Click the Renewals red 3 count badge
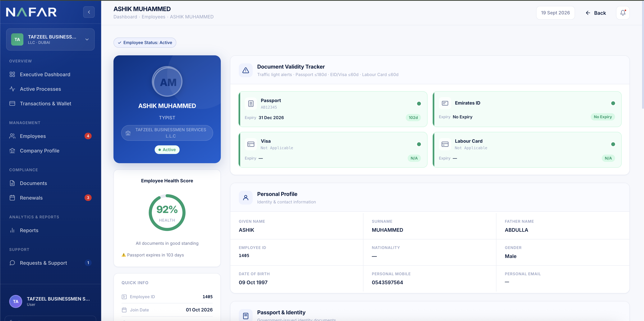 pyautogui.click(x=88, y=198)
